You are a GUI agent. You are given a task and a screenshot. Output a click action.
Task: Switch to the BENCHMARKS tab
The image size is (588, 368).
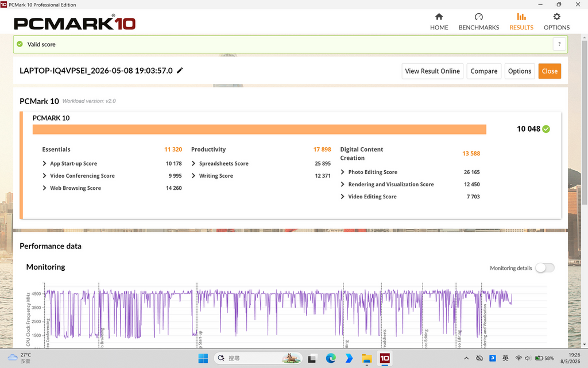point(478,22)
